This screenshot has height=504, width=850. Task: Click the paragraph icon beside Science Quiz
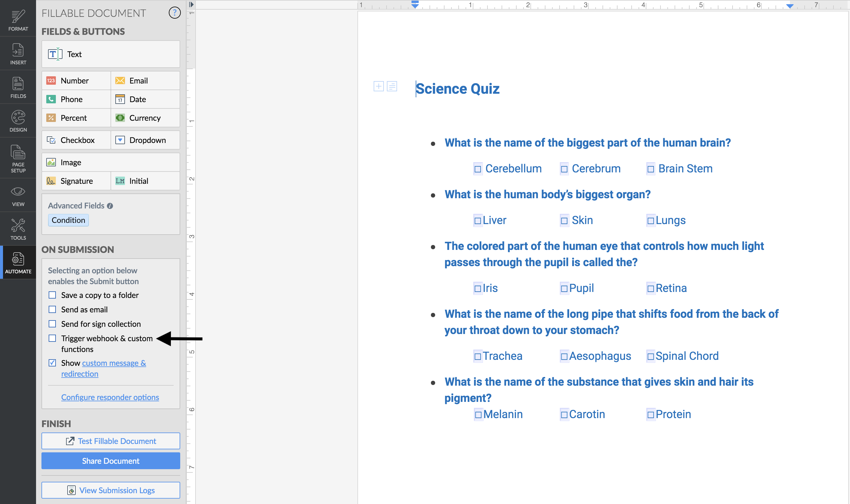tap(392, 86)
